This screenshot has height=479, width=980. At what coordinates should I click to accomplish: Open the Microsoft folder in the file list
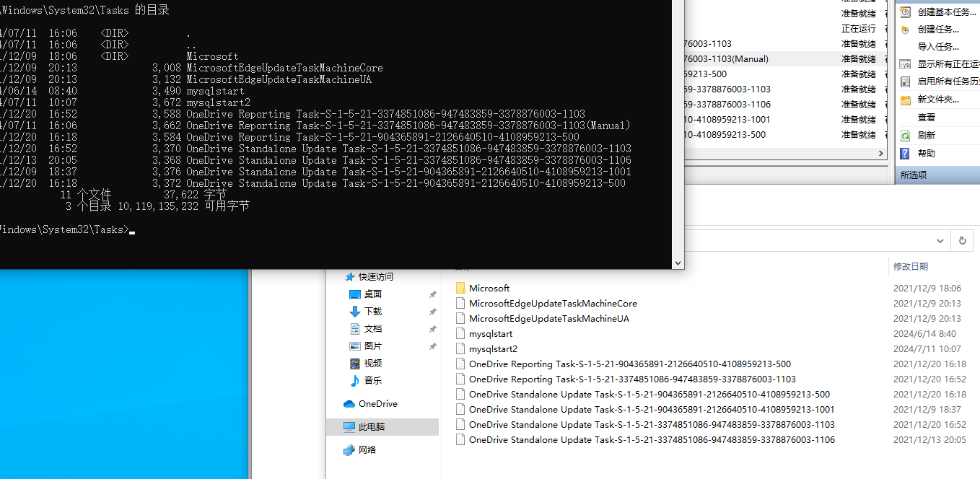tap(490, 288)
